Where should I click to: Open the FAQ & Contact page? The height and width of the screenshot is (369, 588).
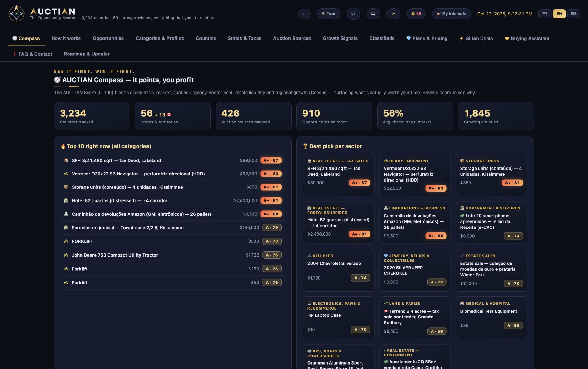(32, 54)
